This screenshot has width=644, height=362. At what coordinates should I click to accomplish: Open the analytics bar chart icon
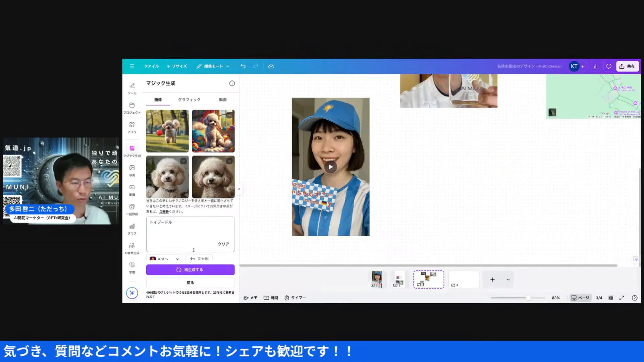[596, 66]
